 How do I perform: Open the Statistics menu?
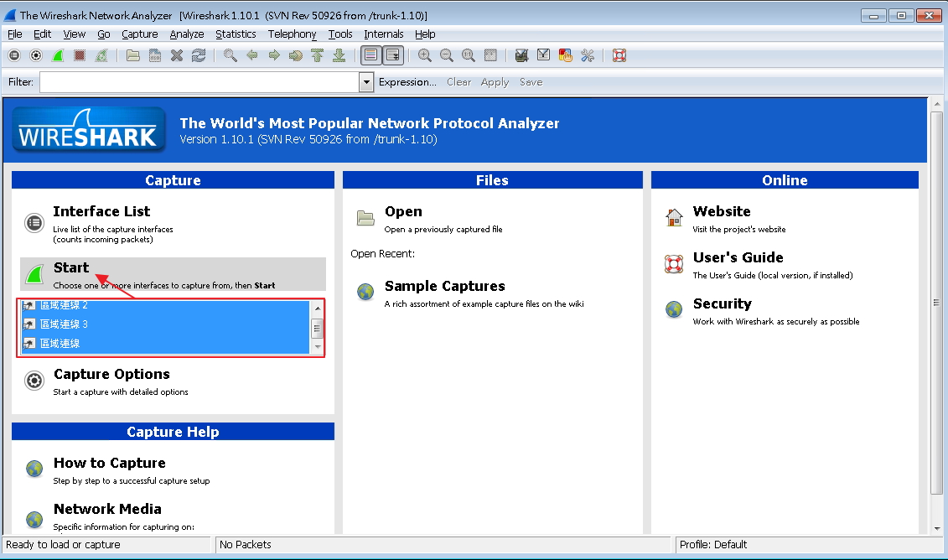point(236,34)
